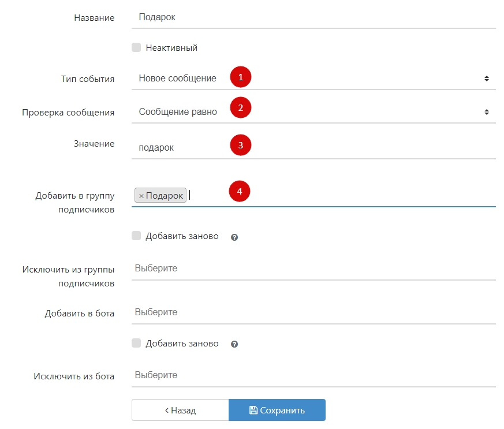Click red marker number 2
The width and height of the screenshot is (504, 429).
click(241, 108)
